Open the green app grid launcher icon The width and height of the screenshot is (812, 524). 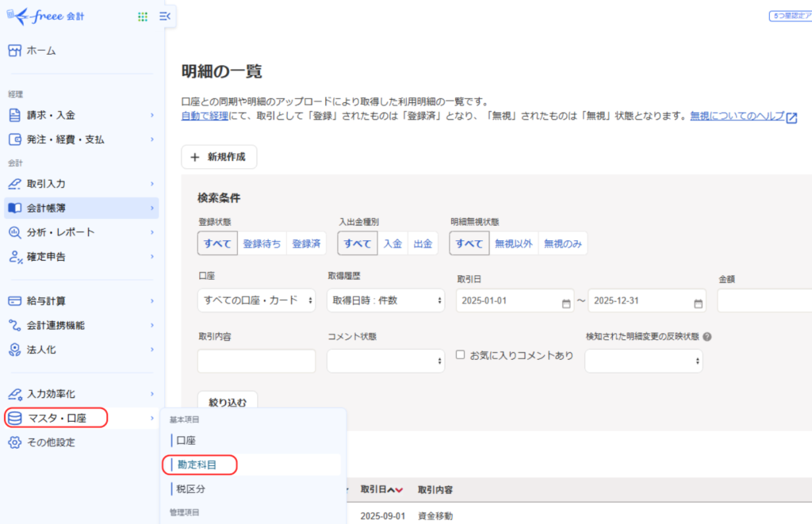coord(143,17)
